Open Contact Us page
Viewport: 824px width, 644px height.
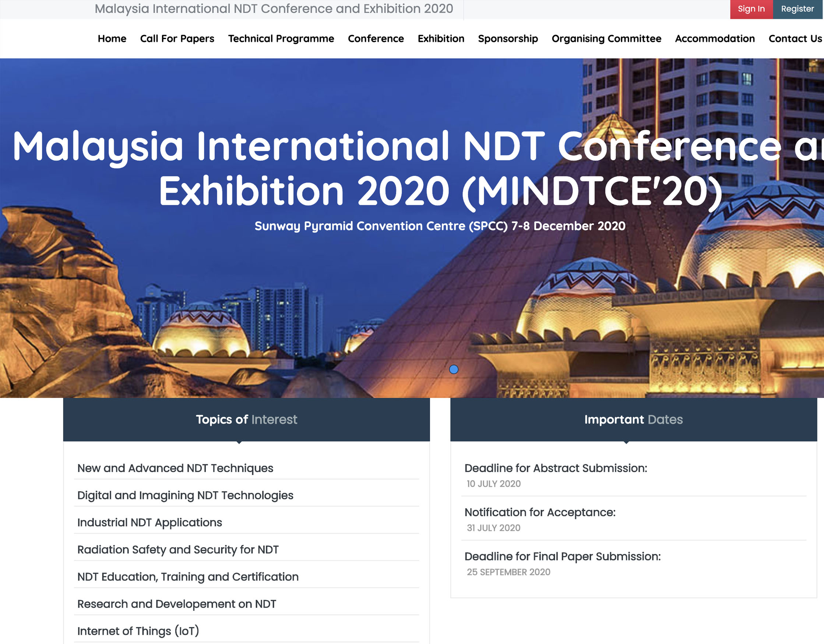[795, 39]
